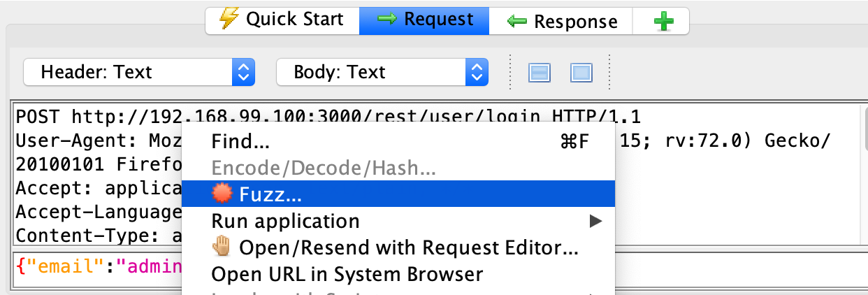This screenshot has width=868, height=295.
Task: Choose Open URL in System Browser
Action: tap(398, 274)
